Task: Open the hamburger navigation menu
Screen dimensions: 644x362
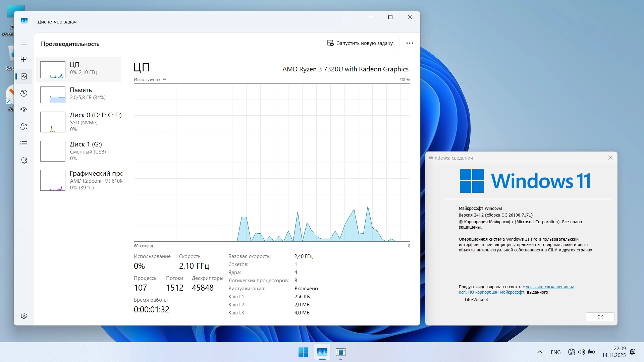Action: [x=24, y=43]
